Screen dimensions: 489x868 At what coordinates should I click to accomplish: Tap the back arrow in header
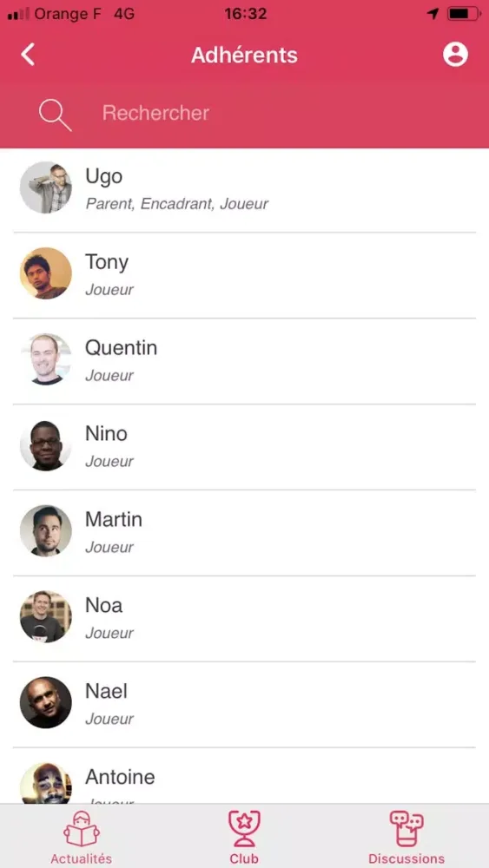[28, 55]
